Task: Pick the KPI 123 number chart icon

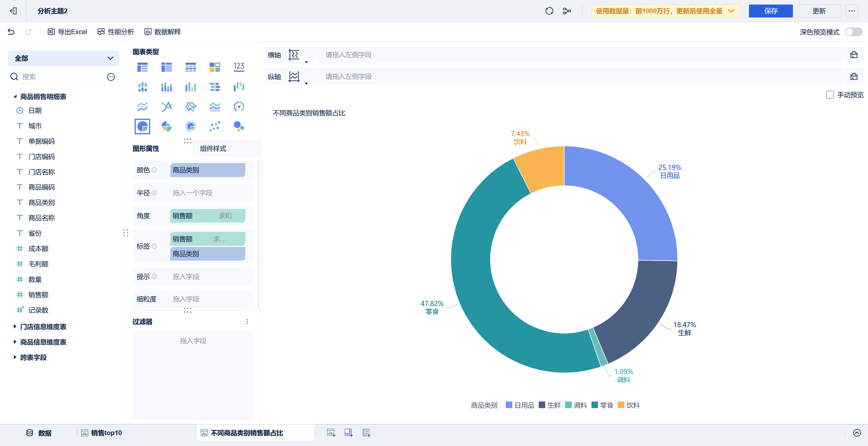Action: click(239, 67)
